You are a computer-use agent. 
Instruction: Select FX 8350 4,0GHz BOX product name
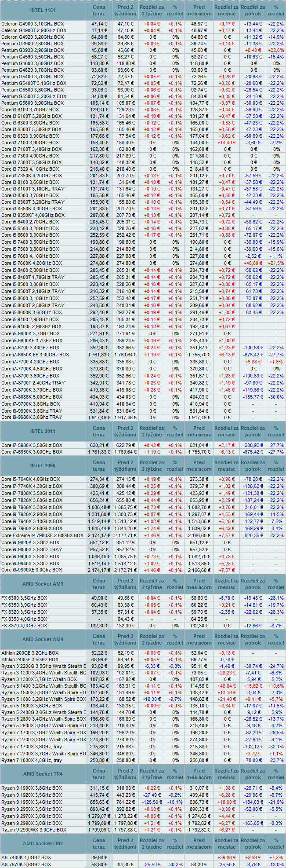pos(24,619)
